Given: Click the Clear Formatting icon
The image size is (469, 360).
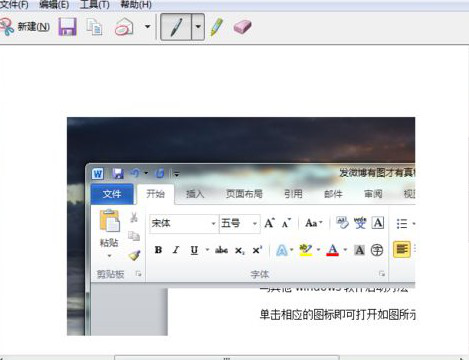Looking at the screenshot, I should point(342,223).
